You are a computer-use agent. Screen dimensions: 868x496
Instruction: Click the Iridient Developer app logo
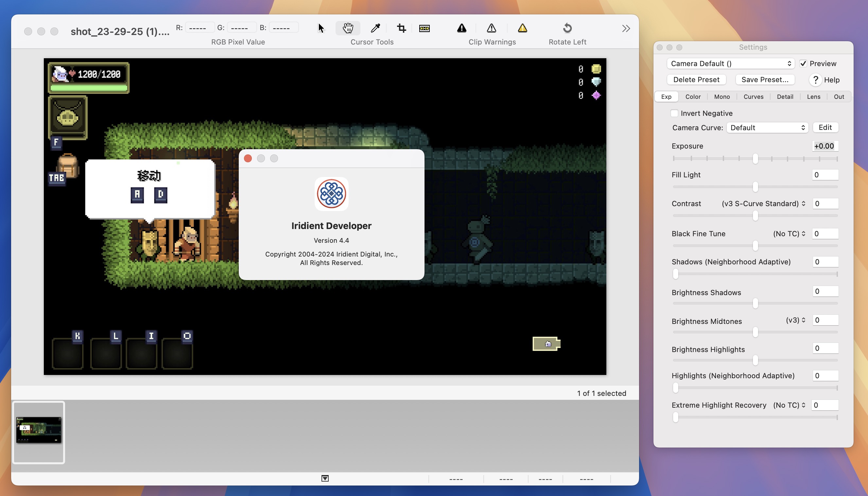(331, 194)
